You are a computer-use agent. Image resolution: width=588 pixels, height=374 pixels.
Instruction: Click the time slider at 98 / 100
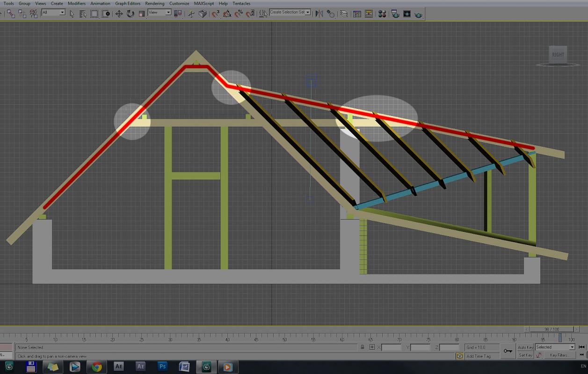[551, 330]
